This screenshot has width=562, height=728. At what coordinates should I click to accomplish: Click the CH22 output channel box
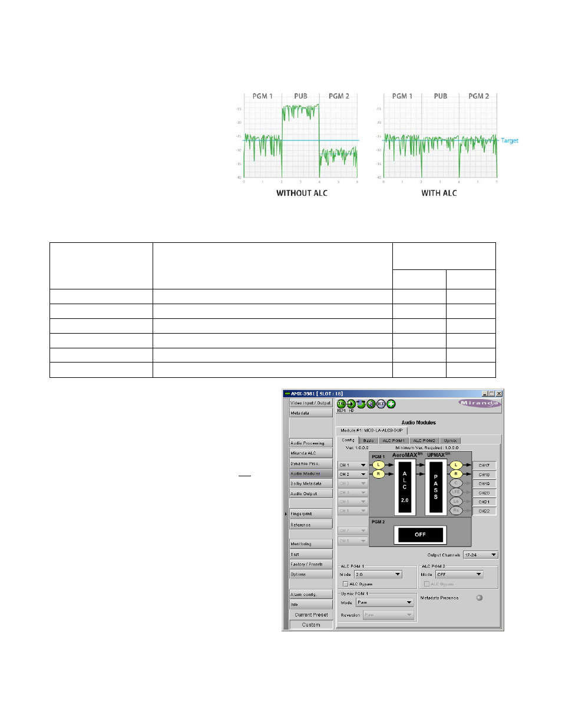tap(484, 511)
